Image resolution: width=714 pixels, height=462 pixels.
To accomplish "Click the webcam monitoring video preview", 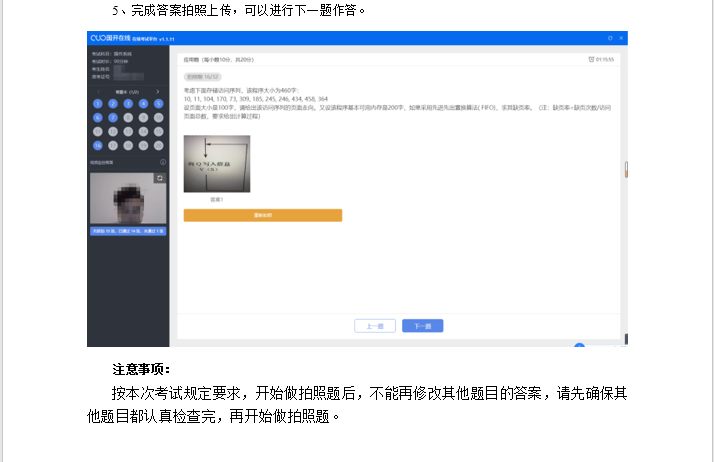I will 127,198.
